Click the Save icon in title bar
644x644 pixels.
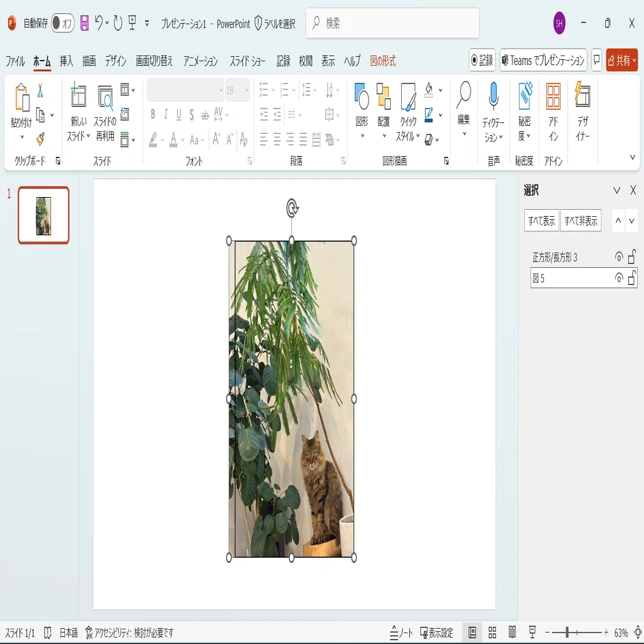pos(84,23)
